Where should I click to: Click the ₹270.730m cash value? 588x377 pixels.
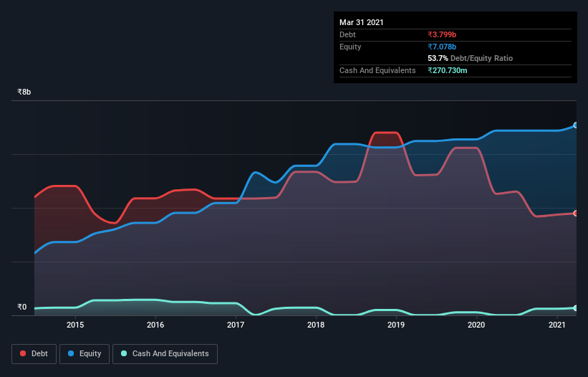(448, 70)
